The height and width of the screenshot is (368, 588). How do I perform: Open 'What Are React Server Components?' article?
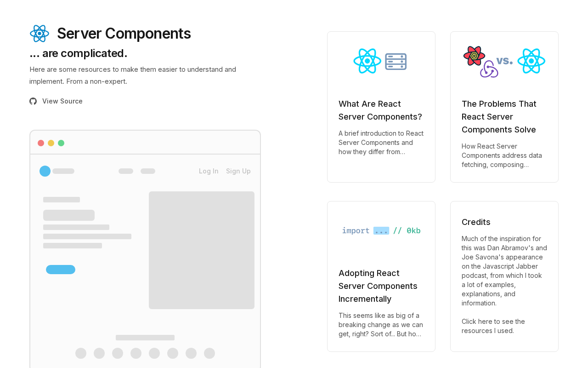[380, 110]
